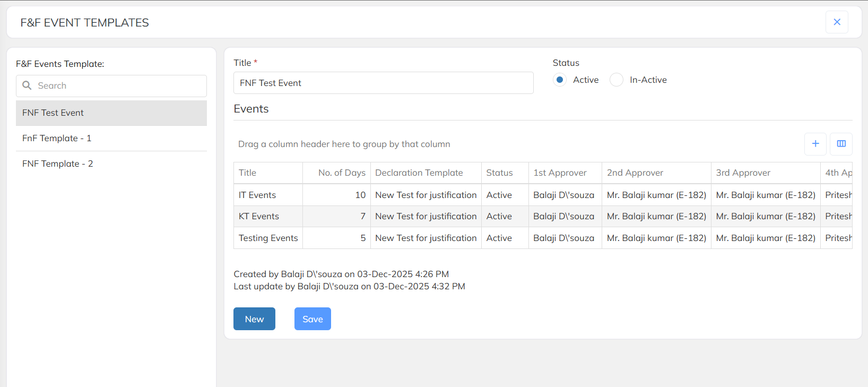
Task: Focus the template Search box
Action: coord(119,86)
